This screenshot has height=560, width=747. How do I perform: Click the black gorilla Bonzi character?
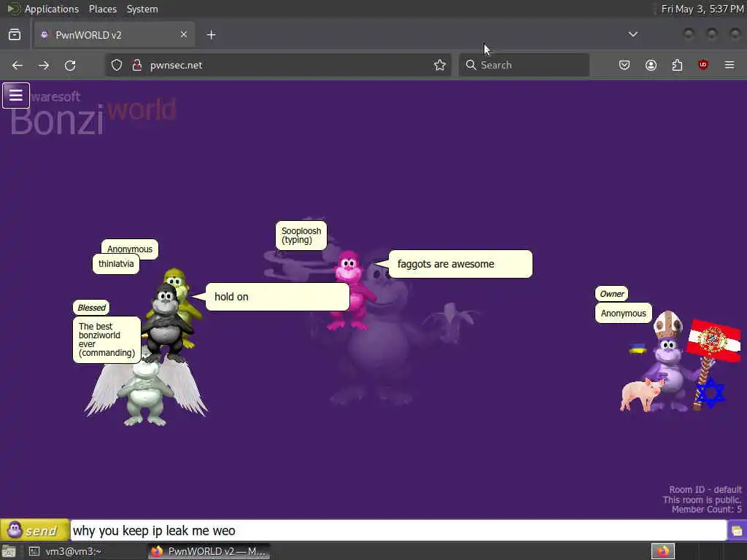click(167, 323)
